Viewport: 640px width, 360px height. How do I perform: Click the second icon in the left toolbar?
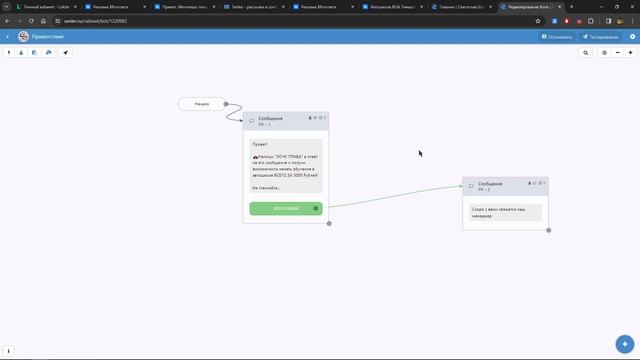21,53
